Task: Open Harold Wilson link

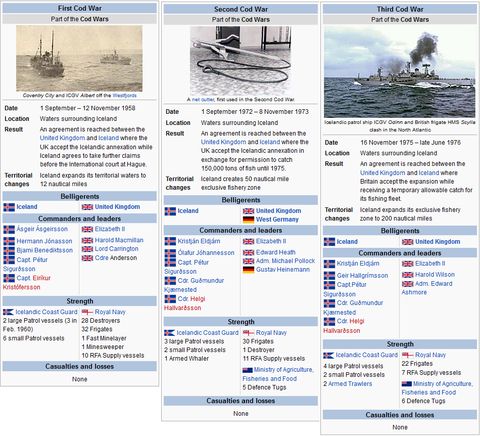Action: tap(435, 275)
